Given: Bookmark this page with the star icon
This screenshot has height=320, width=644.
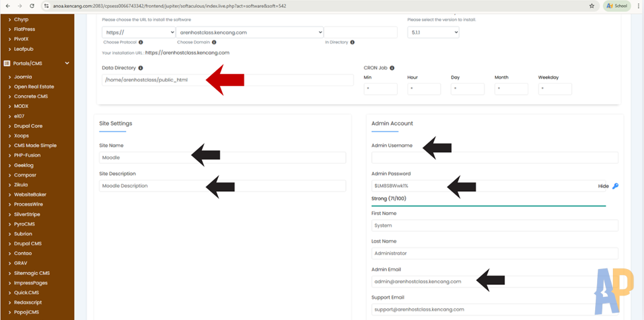Looking at the screenshot, I should [x=591, y=5].
